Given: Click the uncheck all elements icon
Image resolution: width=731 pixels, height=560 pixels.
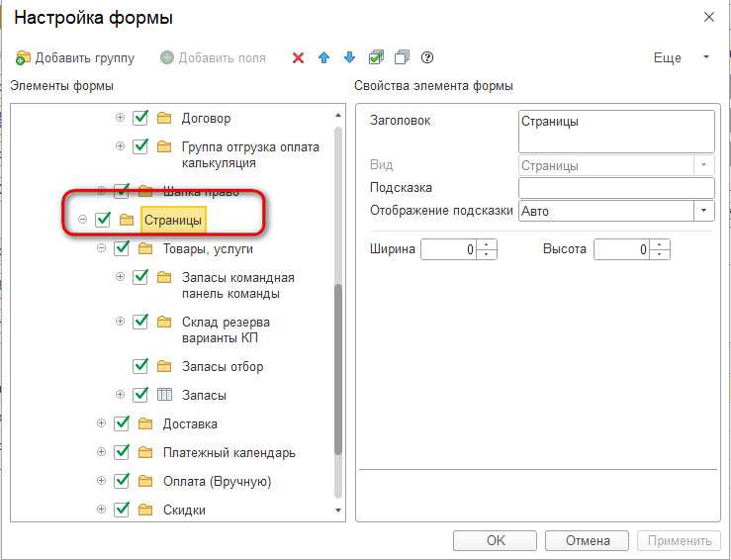Looking at the screenshot, I should click(x=402, y=57).
